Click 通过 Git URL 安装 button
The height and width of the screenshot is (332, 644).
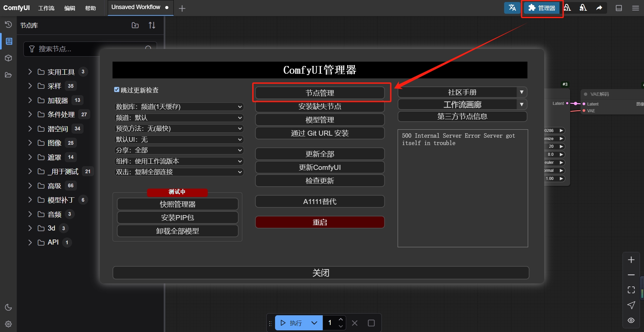click(320, 133)
